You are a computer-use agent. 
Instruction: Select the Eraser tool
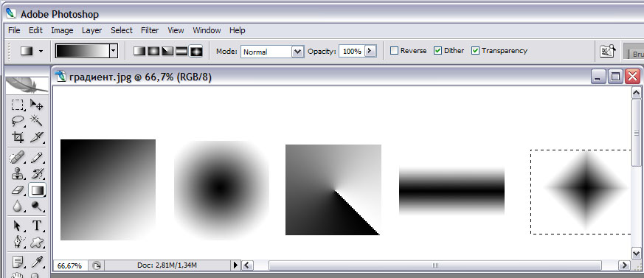click(x=17, y=190)
